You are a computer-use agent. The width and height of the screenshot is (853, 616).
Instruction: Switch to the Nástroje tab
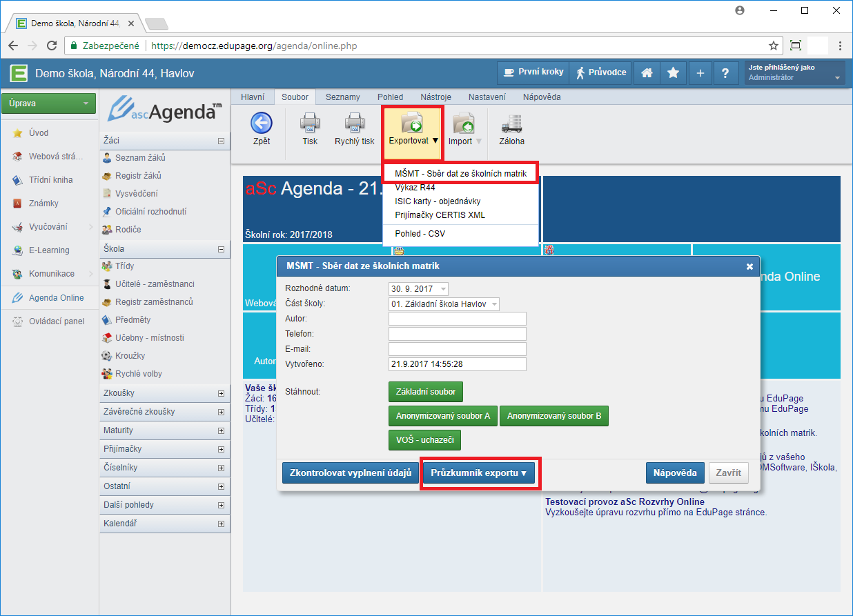[435, 97]
